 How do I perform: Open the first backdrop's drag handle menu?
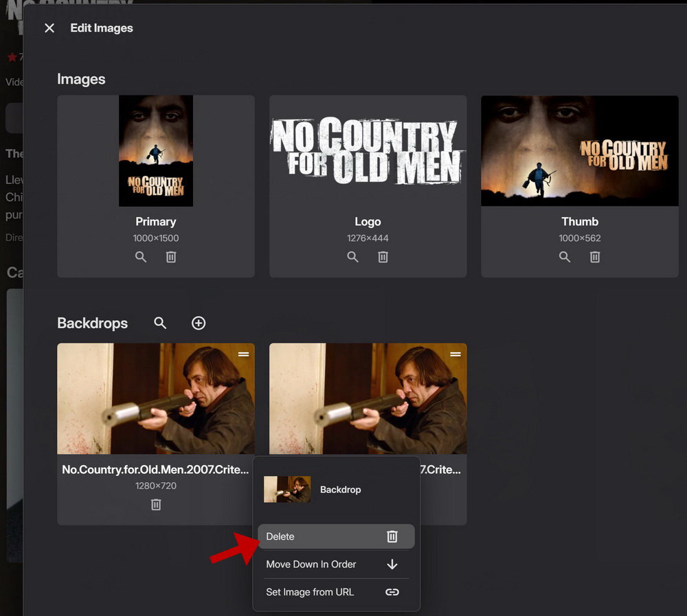point(244,354)
